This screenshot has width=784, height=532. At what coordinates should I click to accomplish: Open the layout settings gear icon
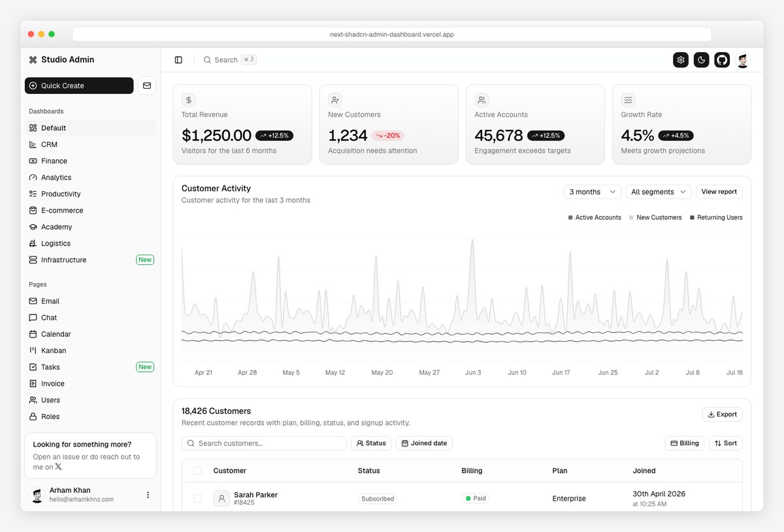pos(681,60)
